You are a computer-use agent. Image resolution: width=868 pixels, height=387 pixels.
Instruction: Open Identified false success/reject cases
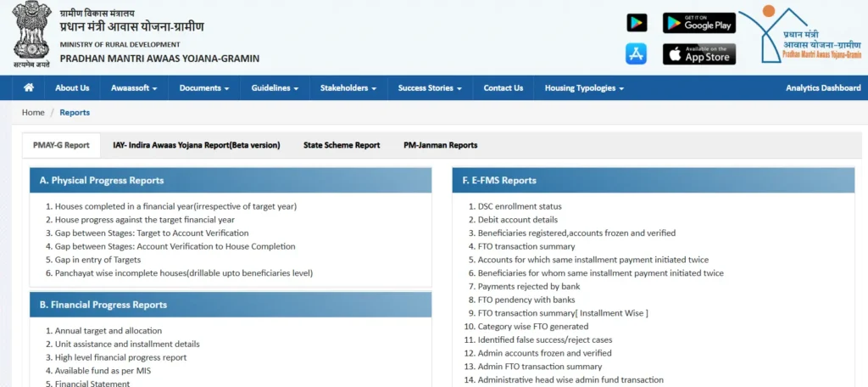point(545,339)
